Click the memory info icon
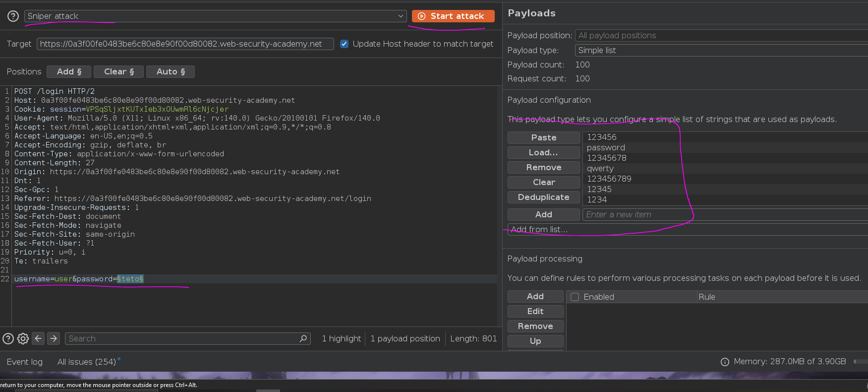Viewport: 868px width, 392px height. 725,362
